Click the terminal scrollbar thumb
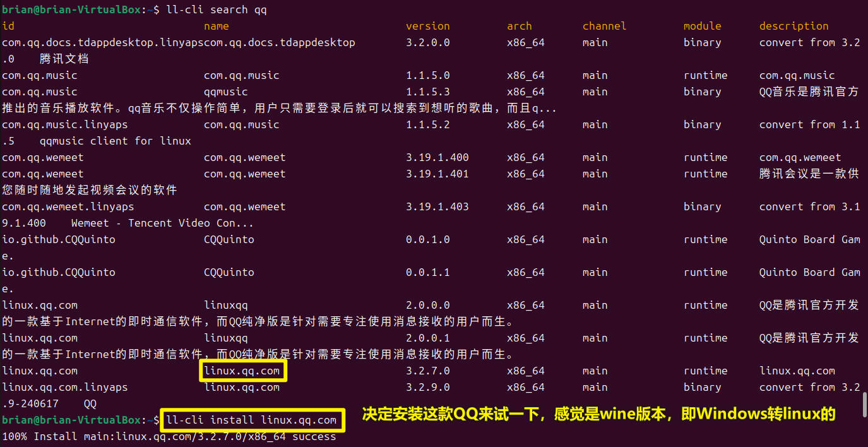Screen dimensions: 868x447 865,404
